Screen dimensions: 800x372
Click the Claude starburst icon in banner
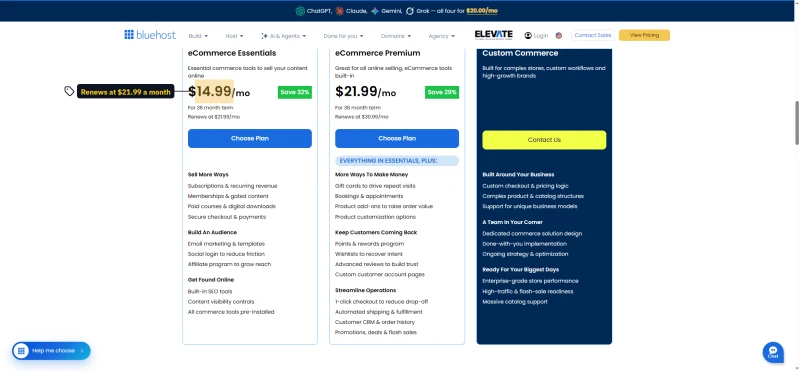[x=340, y=11]
